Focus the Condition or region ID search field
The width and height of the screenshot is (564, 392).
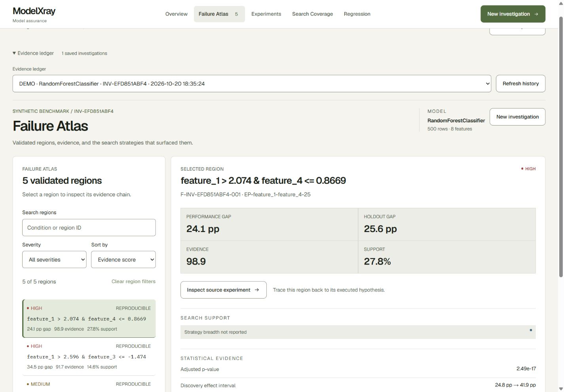point(89,228)
